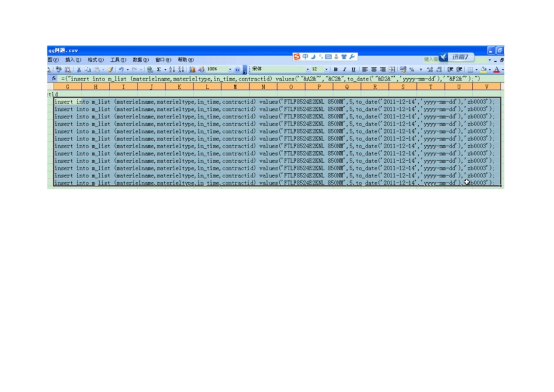Open Sogou wrench settings icon
Screen dimensions: 554x392
click(352, 57)
